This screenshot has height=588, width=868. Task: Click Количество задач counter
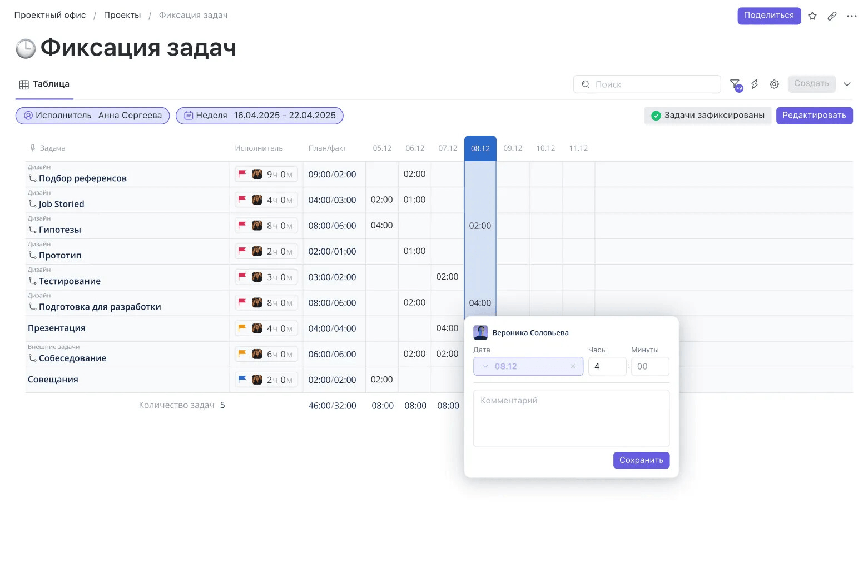[182, 405]
